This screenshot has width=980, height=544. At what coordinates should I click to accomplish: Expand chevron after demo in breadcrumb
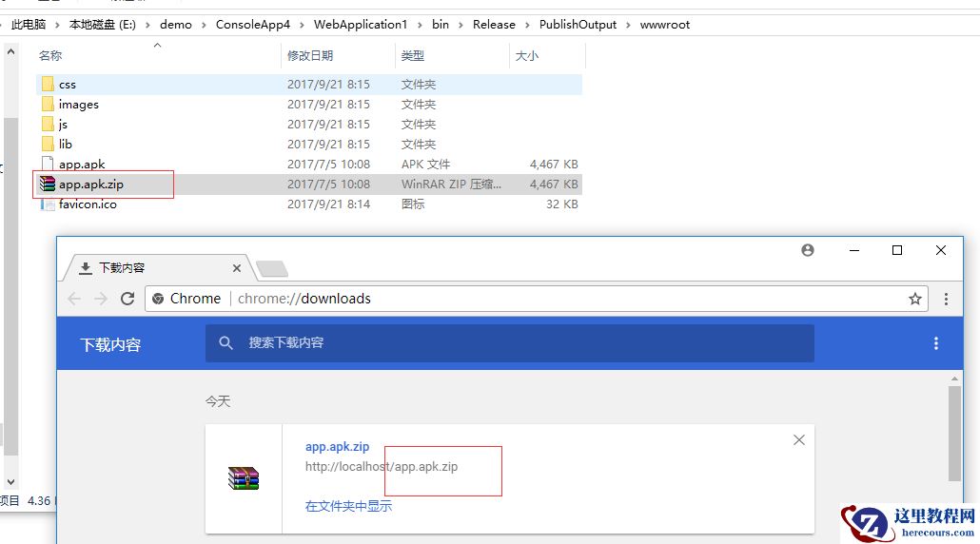tap(204, 25)
